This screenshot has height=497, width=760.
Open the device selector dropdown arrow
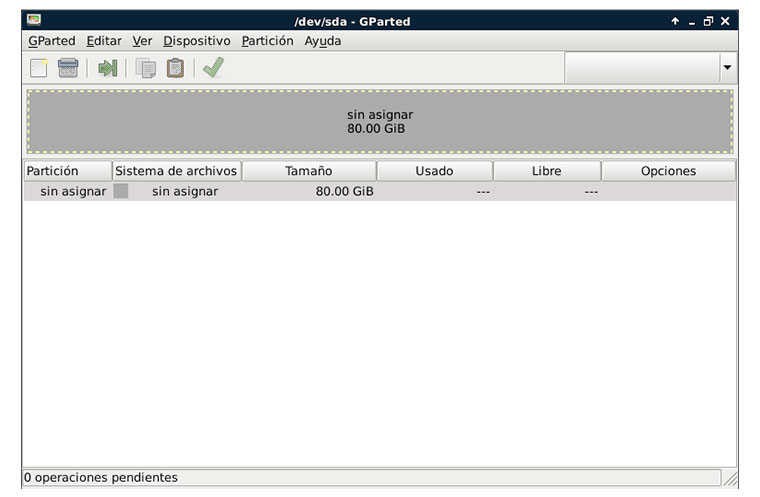tap(727, 67)
